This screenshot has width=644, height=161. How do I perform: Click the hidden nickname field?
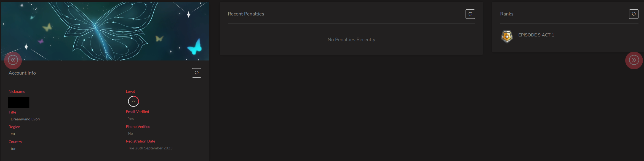pos(18,102)
